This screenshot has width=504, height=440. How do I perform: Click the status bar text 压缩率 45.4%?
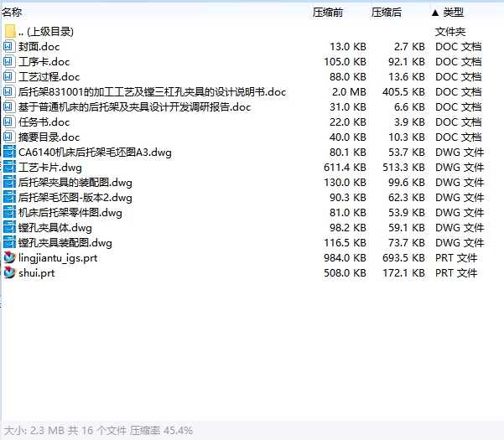coord(161,431)
